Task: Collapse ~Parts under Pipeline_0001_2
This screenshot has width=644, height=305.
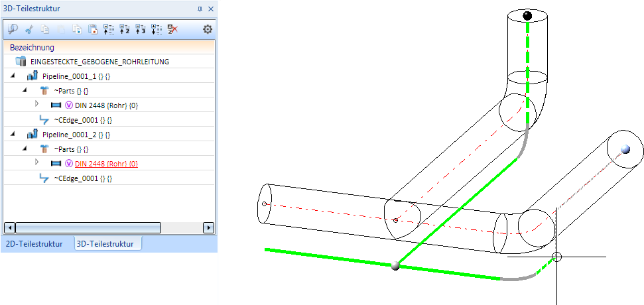Action: [x=25, y=149]
